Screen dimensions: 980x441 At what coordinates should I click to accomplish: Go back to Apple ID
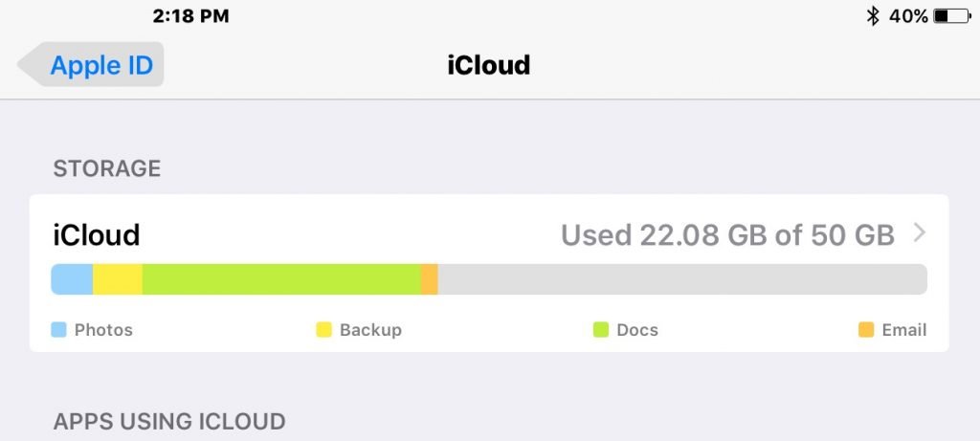pyautogui.click(x=91, y=64)
